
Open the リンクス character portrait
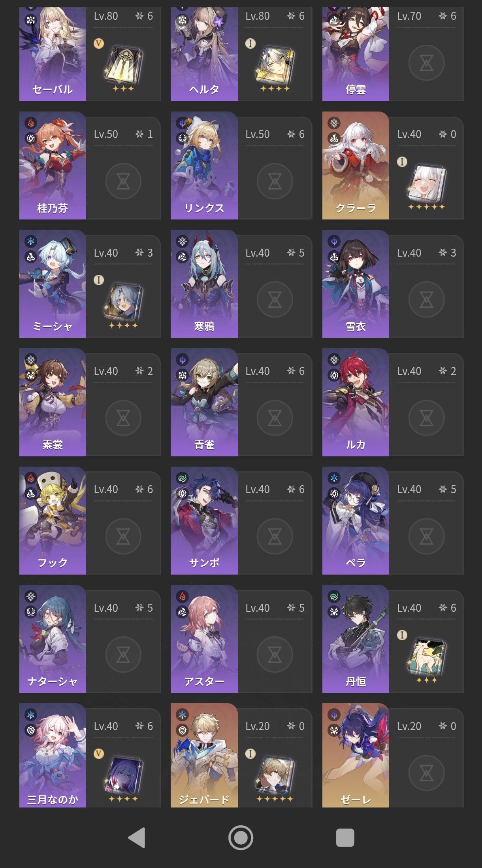coord(204,165)
